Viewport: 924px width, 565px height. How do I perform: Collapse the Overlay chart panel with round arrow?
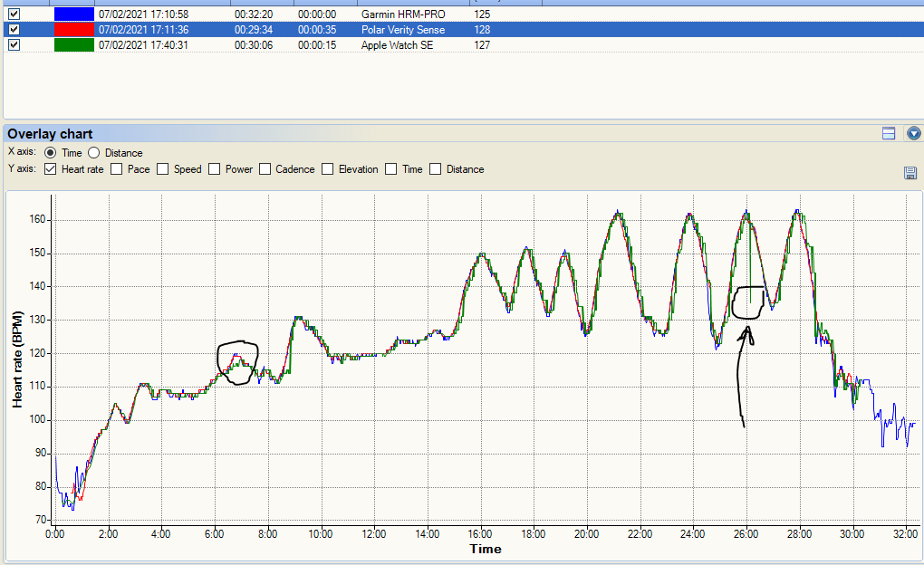click(x=913, y=133)
